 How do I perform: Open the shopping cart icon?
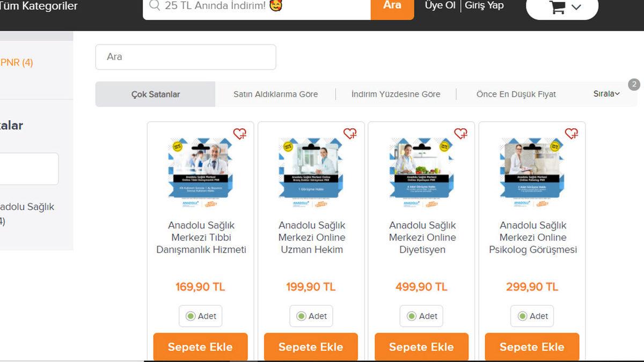pos(558,7)
